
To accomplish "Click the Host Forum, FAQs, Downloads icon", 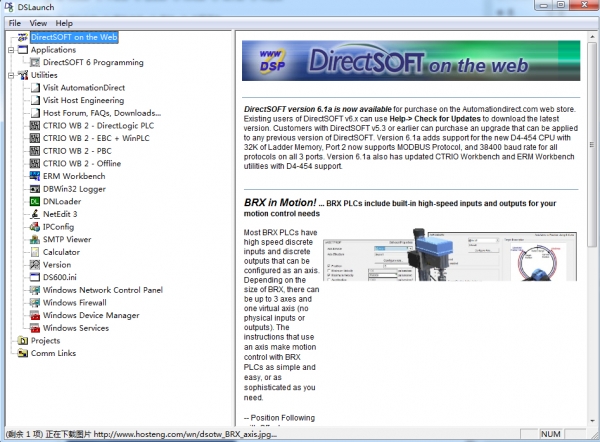I will pyautogui.click(x=35, y=113).
